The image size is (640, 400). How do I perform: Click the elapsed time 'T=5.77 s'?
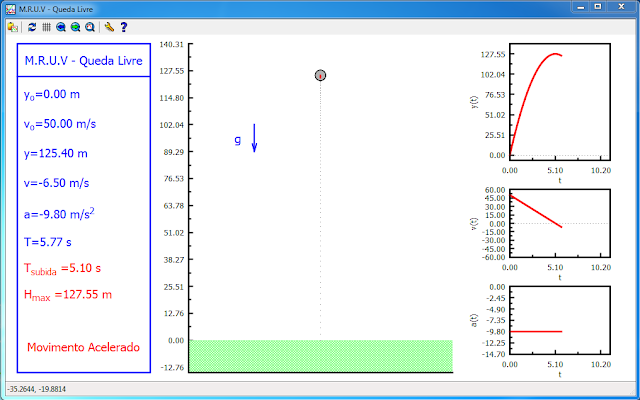[48, 242]
